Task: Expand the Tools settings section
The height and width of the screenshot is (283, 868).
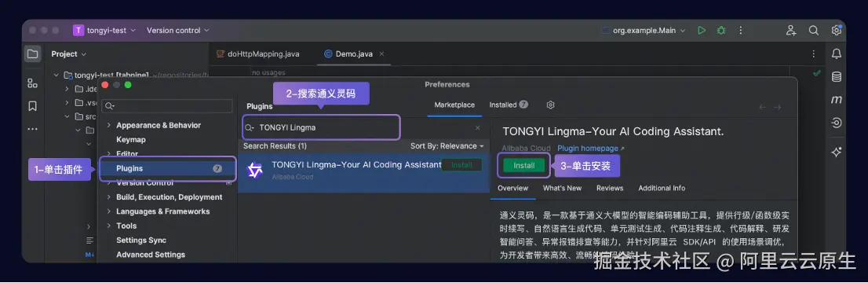Action: tap(109, 226)
